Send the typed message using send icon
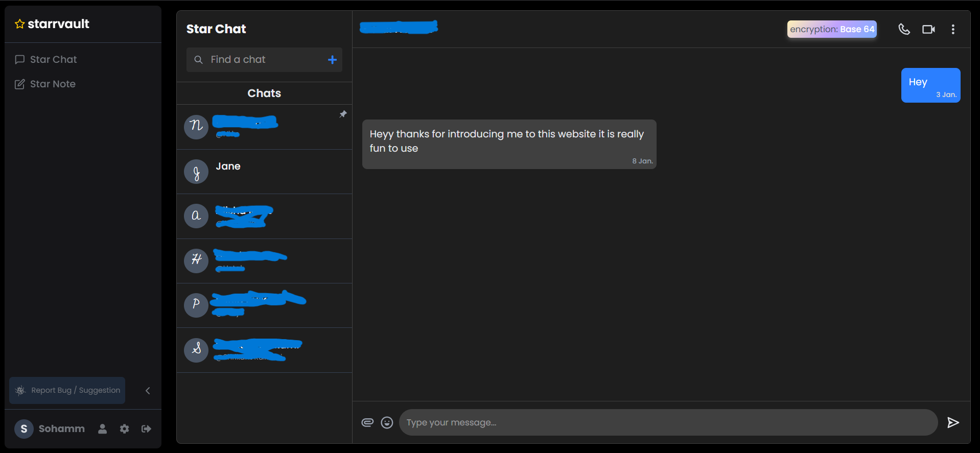The width and height of the screenshot is (980, 453). [x=953, y=422]
